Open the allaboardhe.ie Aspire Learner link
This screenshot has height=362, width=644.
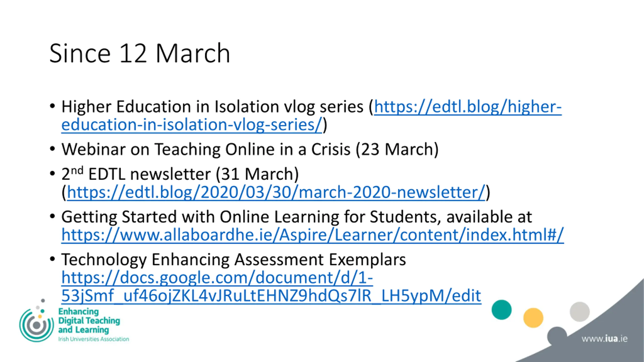(312, 235)
